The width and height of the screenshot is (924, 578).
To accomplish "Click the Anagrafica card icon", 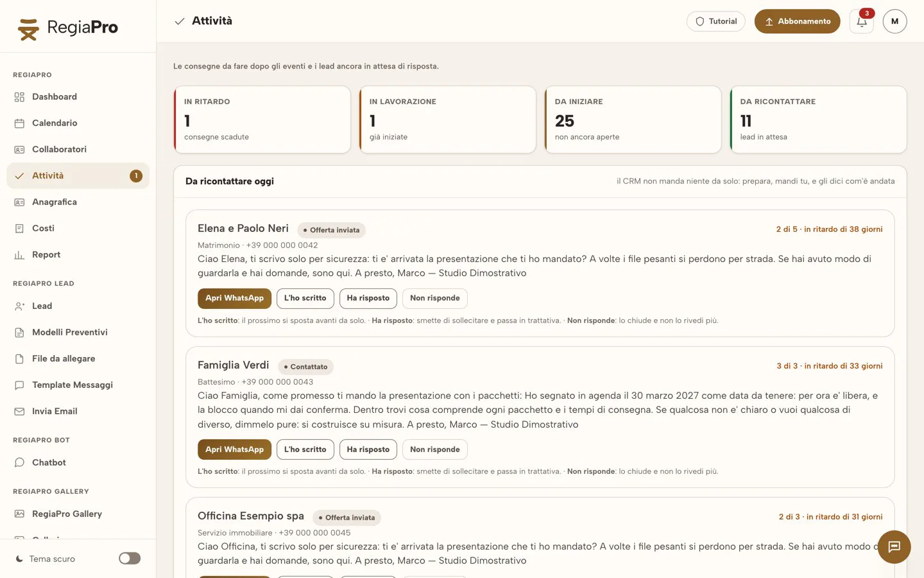I will [19, 202].
